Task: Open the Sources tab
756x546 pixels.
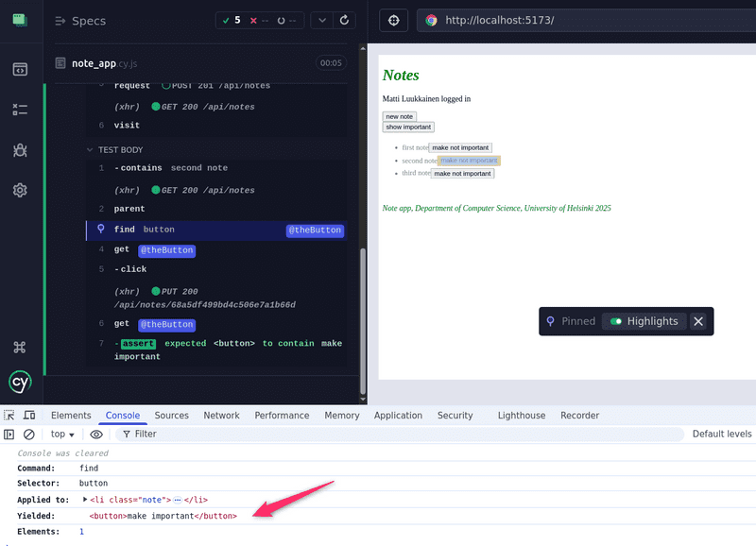Action: coord(171,416)
